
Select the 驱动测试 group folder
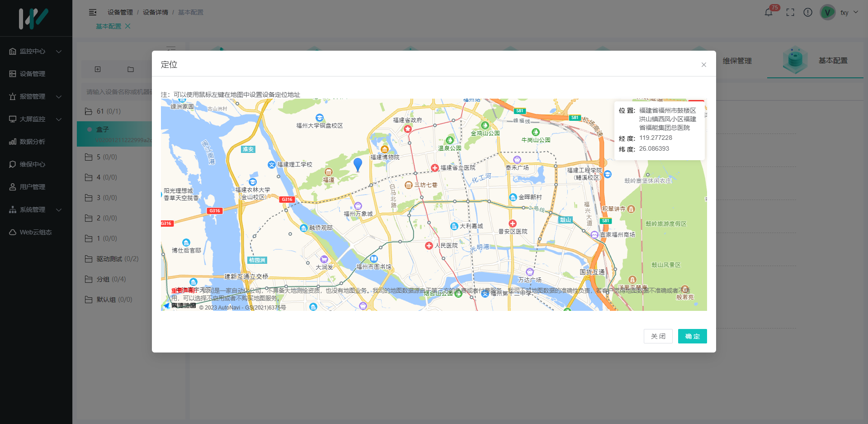point(109,259)
